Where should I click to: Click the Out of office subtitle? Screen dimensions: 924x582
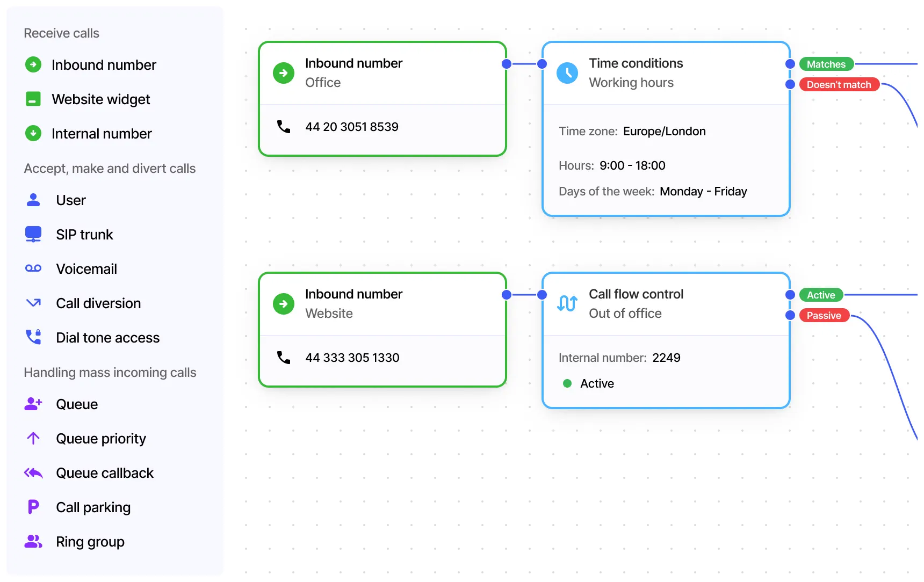click(625, 314)
